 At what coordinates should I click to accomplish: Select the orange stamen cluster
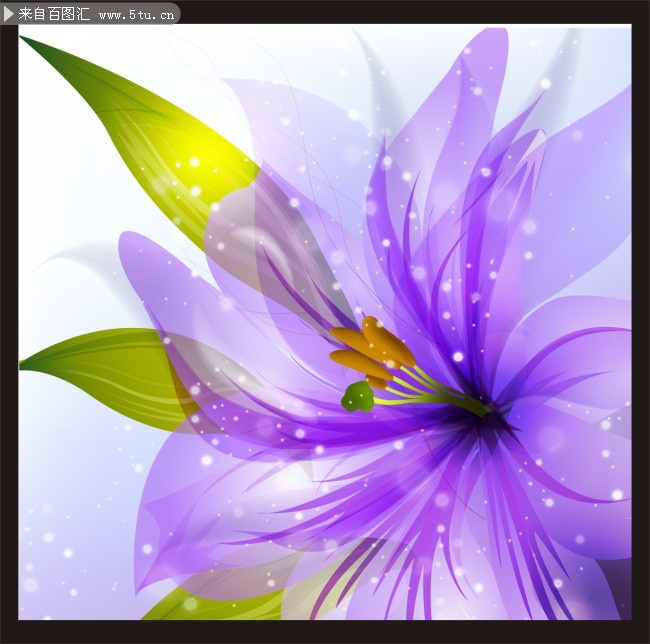point(372,350)
